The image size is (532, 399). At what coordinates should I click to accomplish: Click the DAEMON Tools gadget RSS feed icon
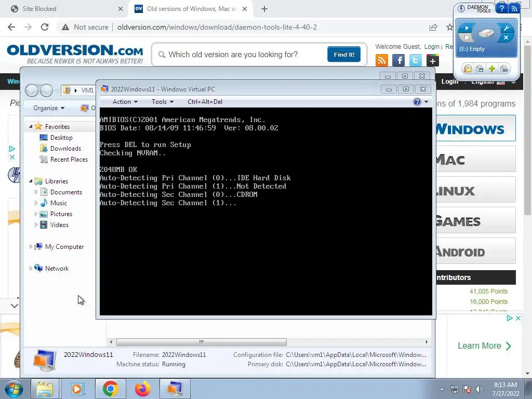point(514,8)
